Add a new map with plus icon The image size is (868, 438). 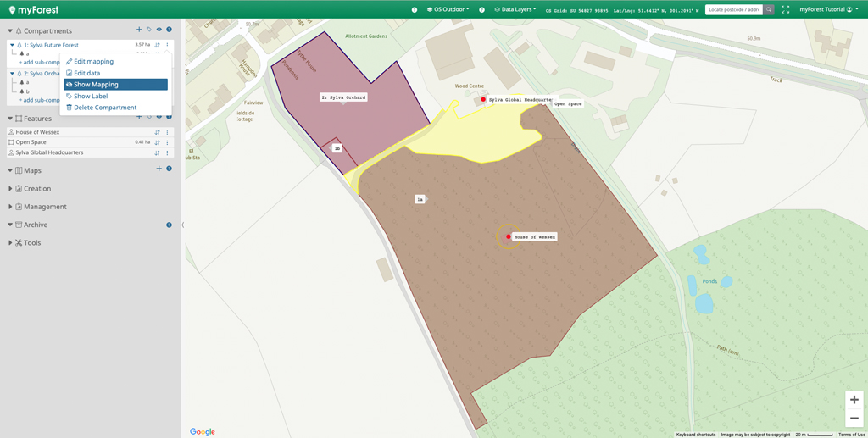click(x=159, y=169)
